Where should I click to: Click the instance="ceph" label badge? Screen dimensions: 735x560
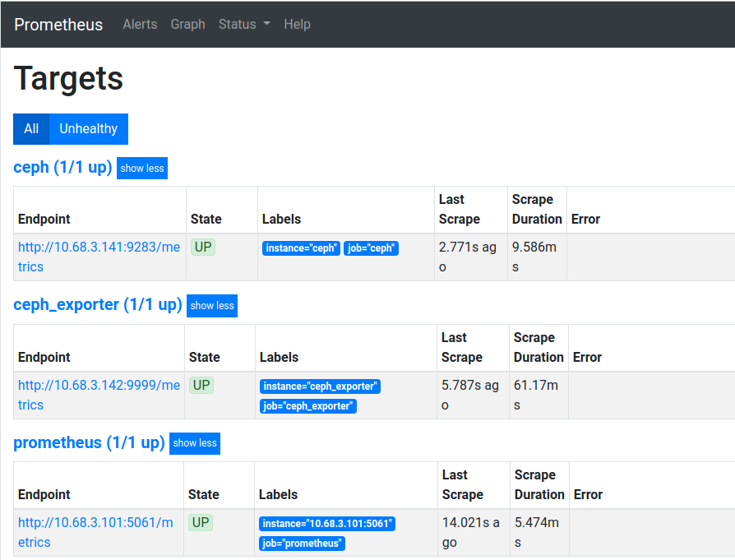(x=301, y=248)
